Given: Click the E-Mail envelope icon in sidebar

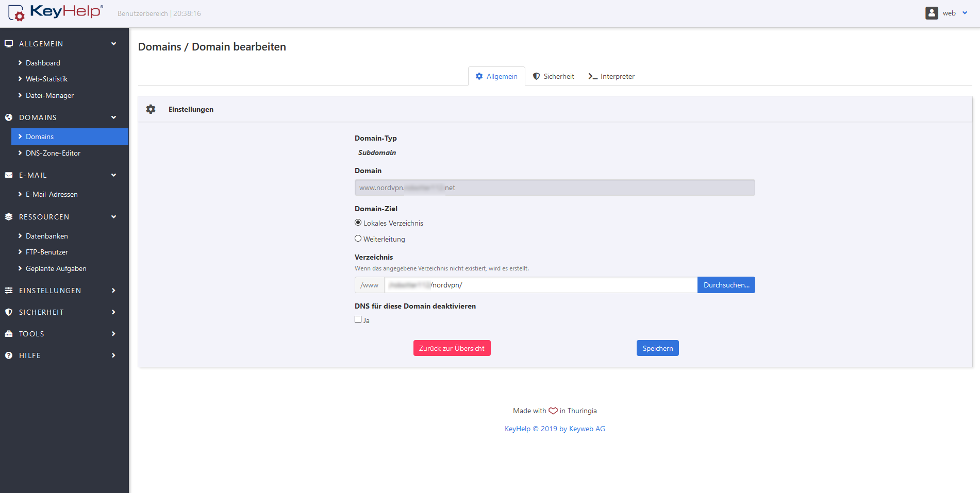Looking at the screenshot, I should coord(9,175).
